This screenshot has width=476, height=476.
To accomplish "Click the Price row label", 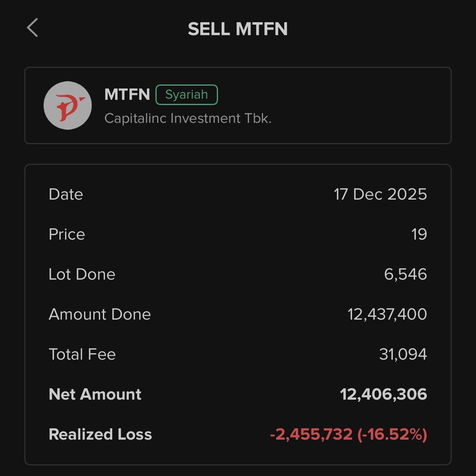I will pyautogui.click(x=67, y=234).
